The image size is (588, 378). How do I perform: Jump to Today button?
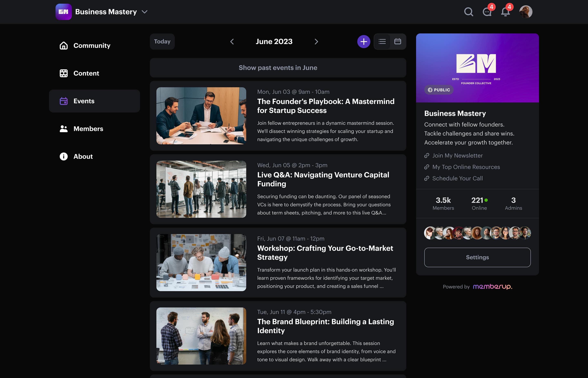click(x=162, y=41)
